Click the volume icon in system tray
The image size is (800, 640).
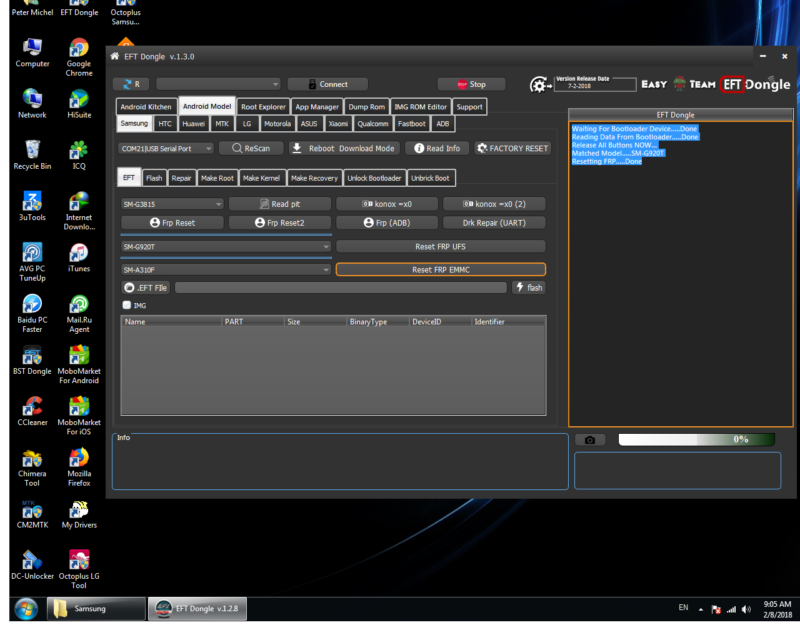(x=746, y=609)
